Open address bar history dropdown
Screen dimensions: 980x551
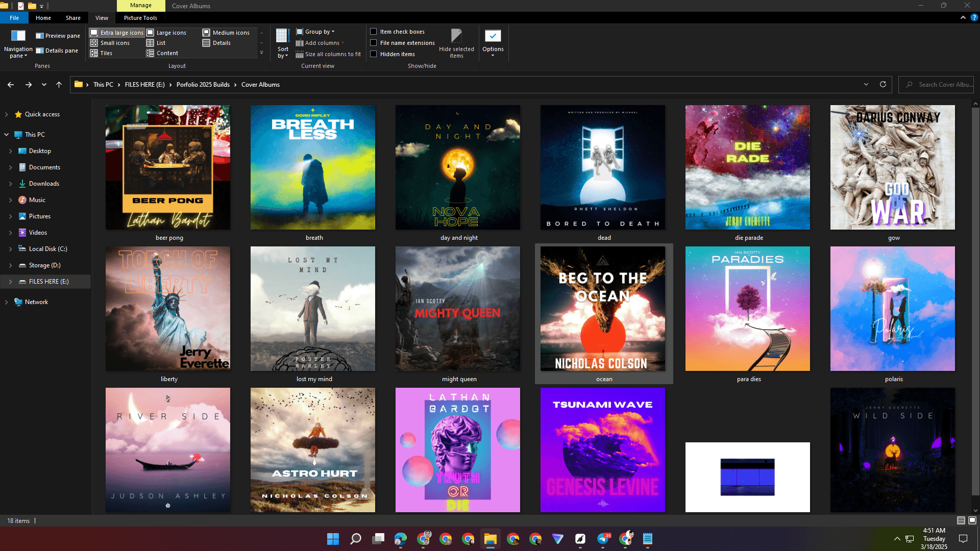[x=866, y=85]
